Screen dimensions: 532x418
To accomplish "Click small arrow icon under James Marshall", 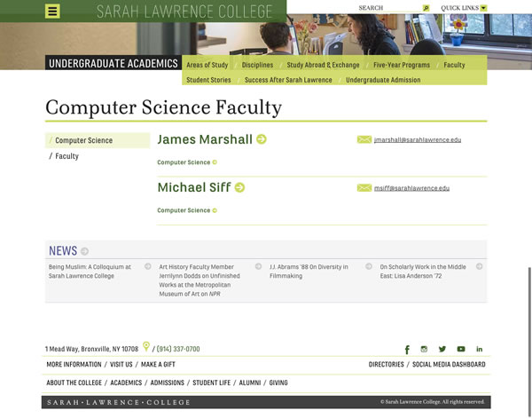I will coord(215,162).
